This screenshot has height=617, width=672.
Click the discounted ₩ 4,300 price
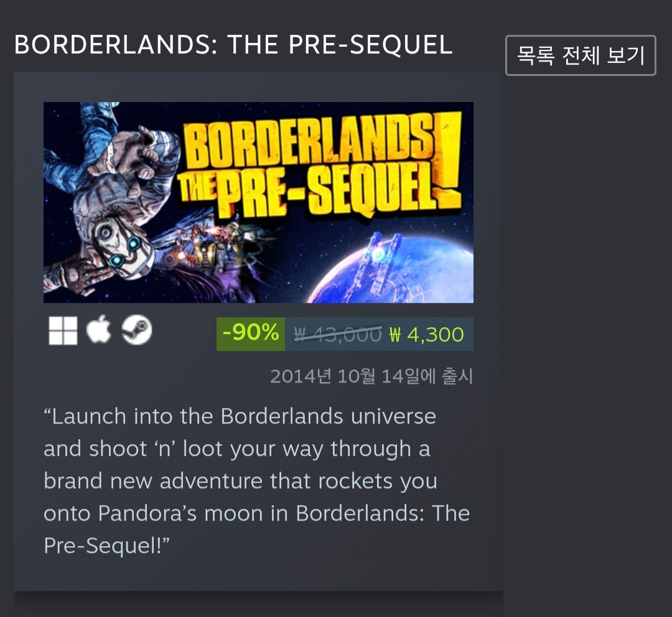point(427,335)
